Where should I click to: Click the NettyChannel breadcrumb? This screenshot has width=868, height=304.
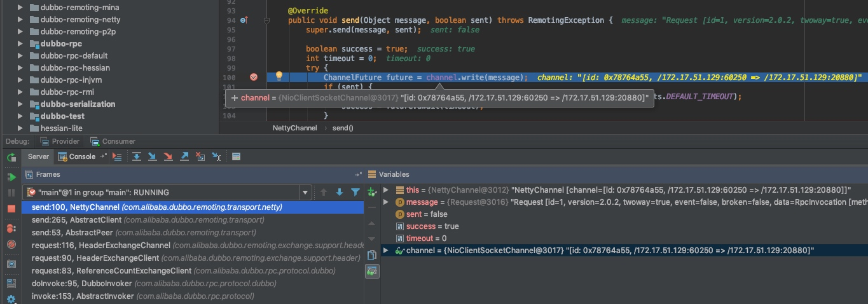tap(294, 128)
